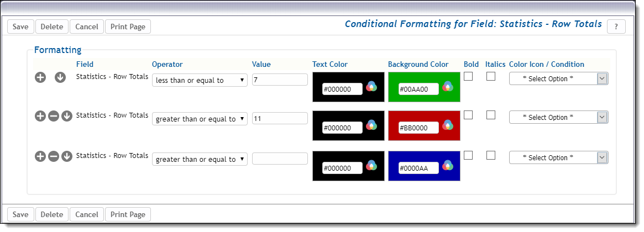Click the Value field containing 11
644x232 pixels.
tap(280, 118)
